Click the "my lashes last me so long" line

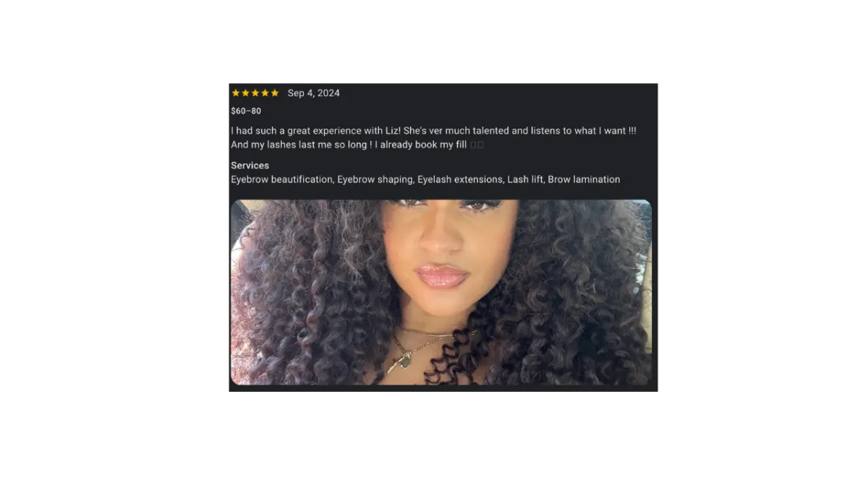coord(357,145)
